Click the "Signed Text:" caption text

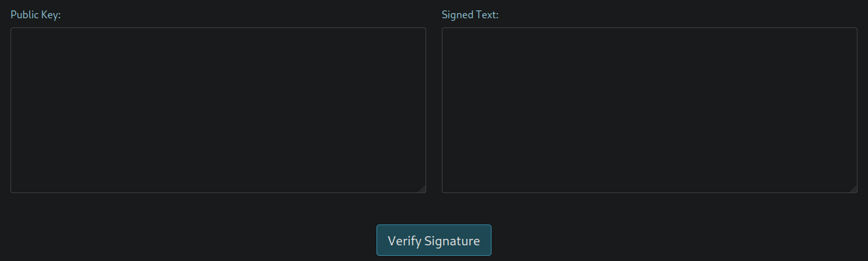tap(470, 14)
